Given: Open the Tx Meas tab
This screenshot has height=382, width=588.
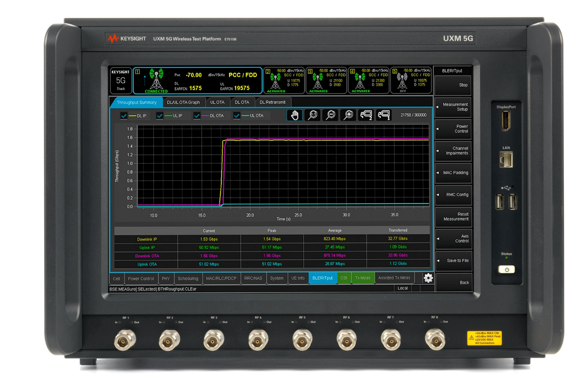Looking at the screenshot, I should tap(363, 278).
